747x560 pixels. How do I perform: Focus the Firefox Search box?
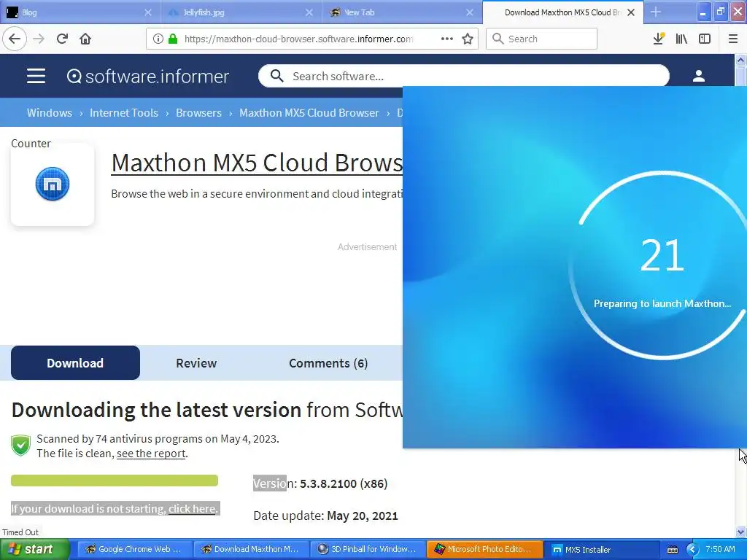pos(541,39)
